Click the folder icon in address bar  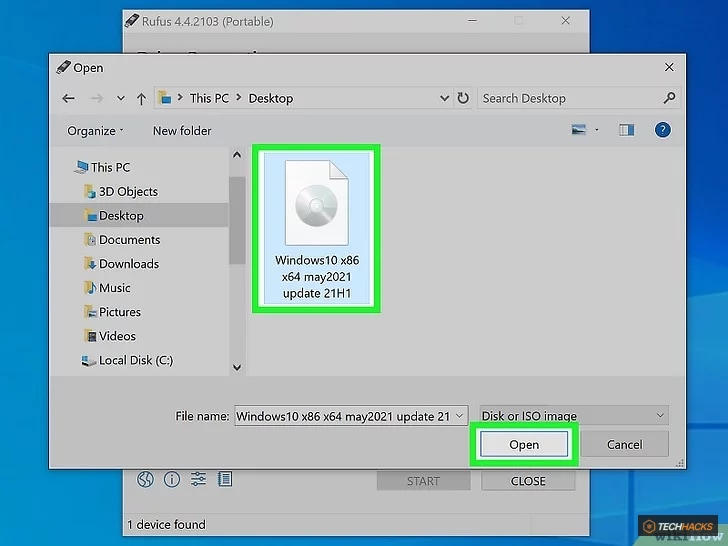pyautogui.click(x=165, y=98)
